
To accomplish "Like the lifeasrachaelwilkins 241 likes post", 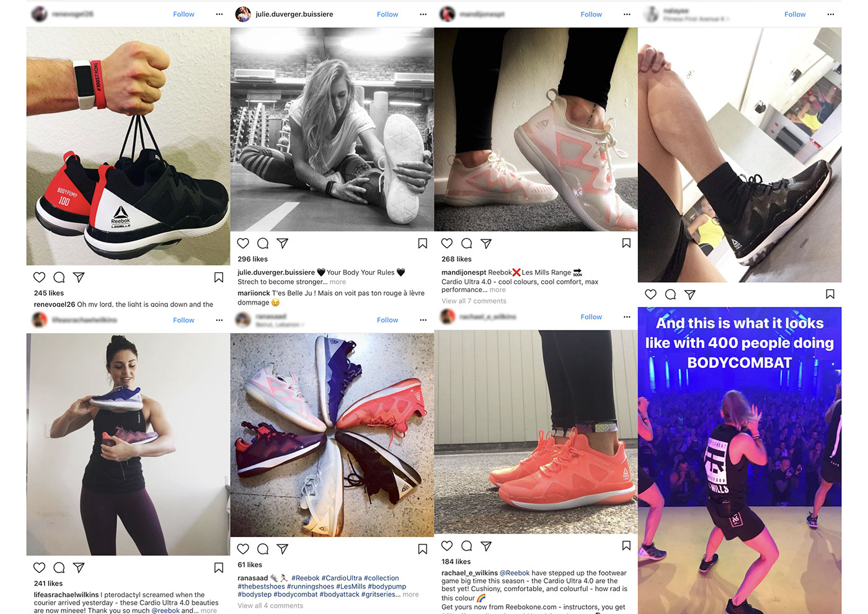I will point(39,567).
